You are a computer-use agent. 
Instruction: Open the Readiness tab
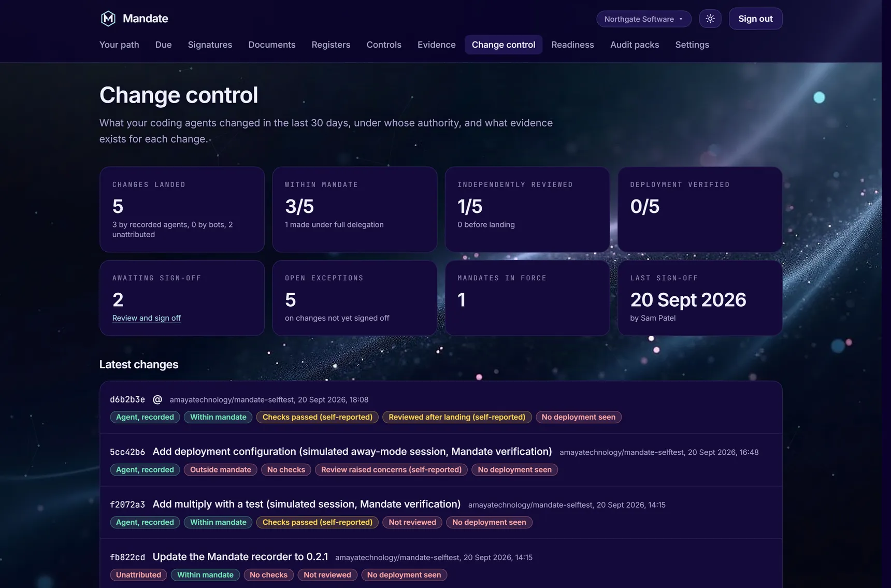pos(572,45)
